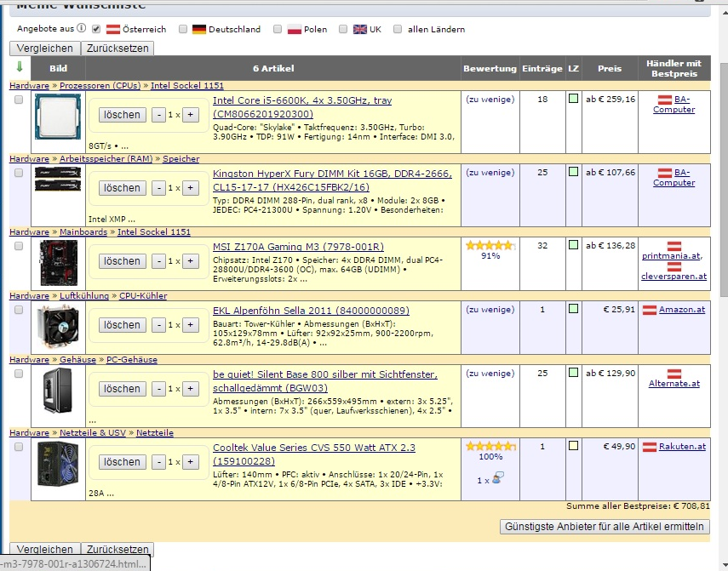Click Günstigste Anbieter für alle Artikel ermitteln
728x571 pixels.
click(605, 527)
